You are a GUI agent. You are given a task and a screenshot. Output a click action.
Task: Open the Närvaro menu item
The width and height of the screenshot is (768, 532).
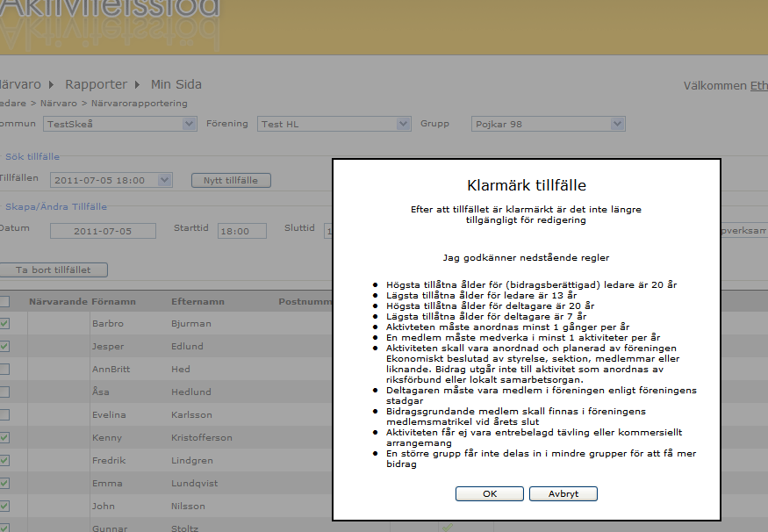tap(20, 84)
